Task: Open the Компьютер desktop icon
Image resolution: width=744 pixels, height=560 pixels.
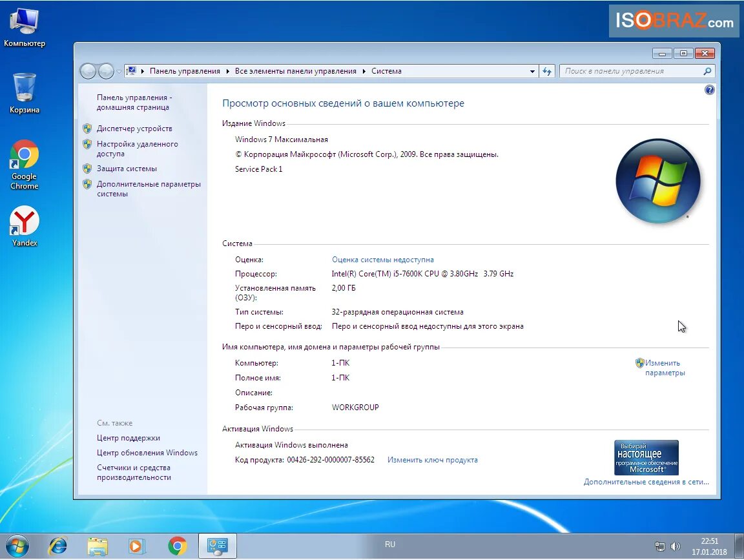Action: tap(24, 28)
